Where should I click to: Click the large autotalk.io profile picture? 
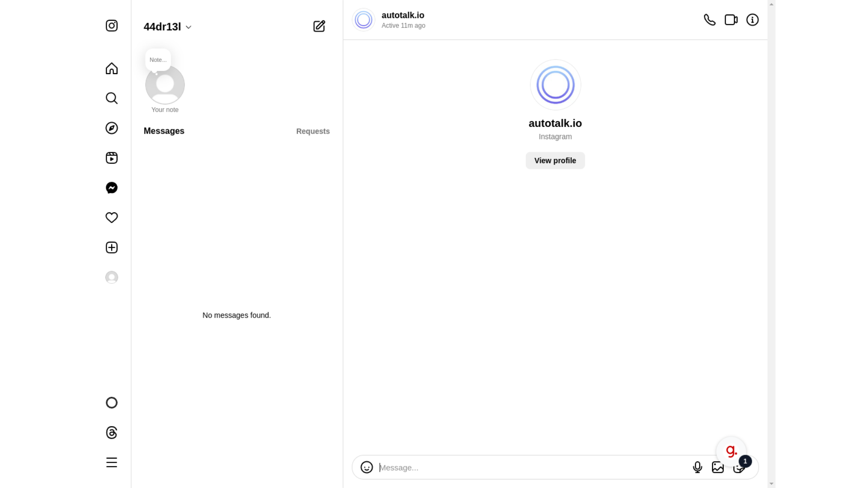(x=555, y=85)
